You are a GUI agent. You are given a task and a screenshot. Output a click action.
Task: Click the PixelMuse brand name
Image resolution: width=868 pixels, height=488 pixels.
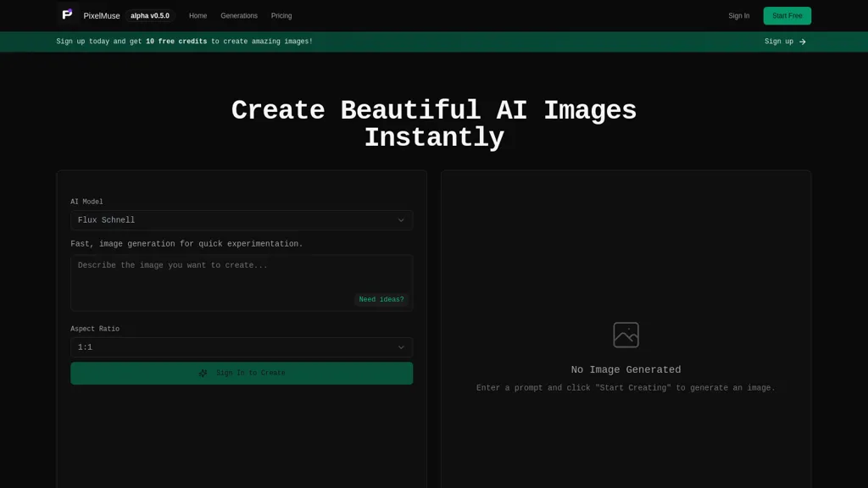click(102, 16)
